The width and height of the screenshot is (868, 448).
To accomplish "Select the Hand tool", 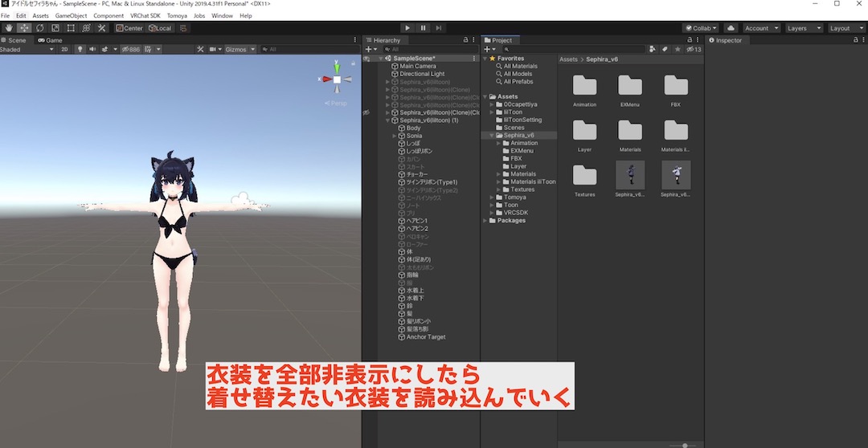I will tap(9, 27).
